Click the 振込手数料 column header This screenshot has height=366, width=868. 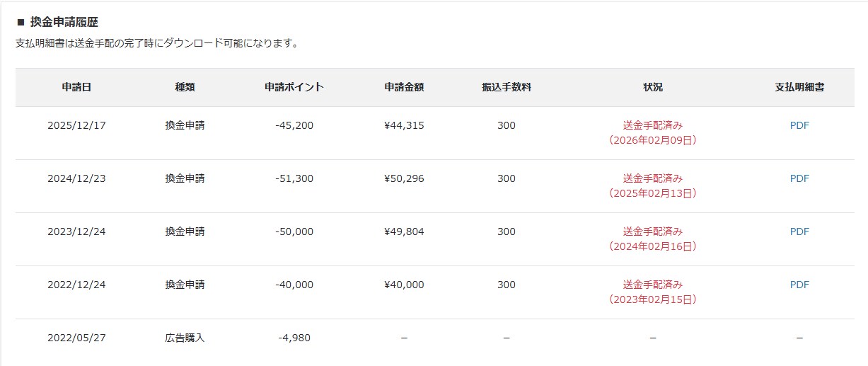[x=507, y=87]
